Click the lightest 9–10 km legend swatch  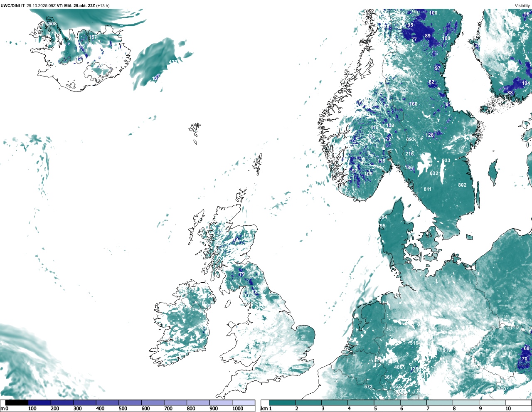[493, 402]
